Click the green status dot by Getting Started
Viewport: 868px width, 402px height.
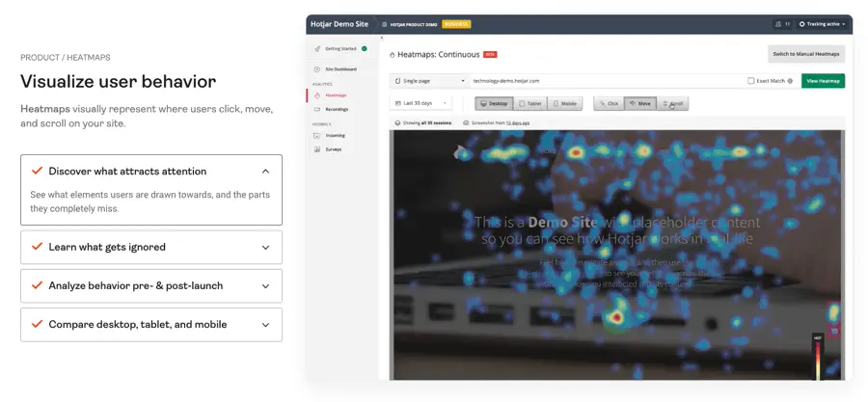365,48
